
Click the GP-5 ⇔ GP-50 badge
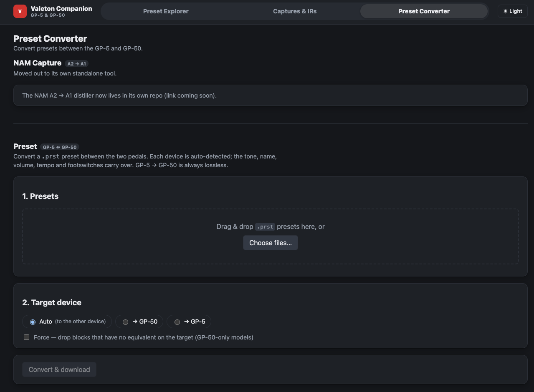click(60, 147)
